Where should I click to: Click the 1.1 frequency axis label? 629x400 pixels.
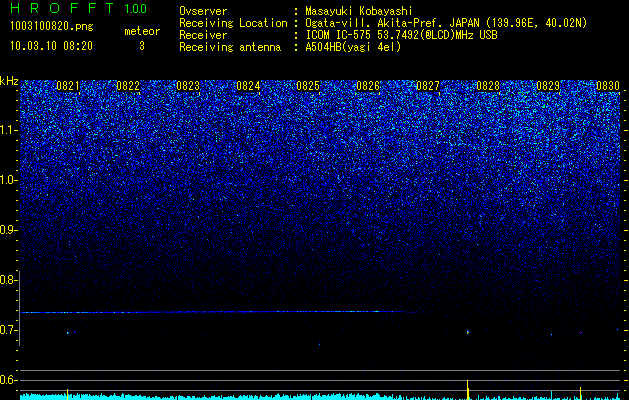(x=9, y=130)
